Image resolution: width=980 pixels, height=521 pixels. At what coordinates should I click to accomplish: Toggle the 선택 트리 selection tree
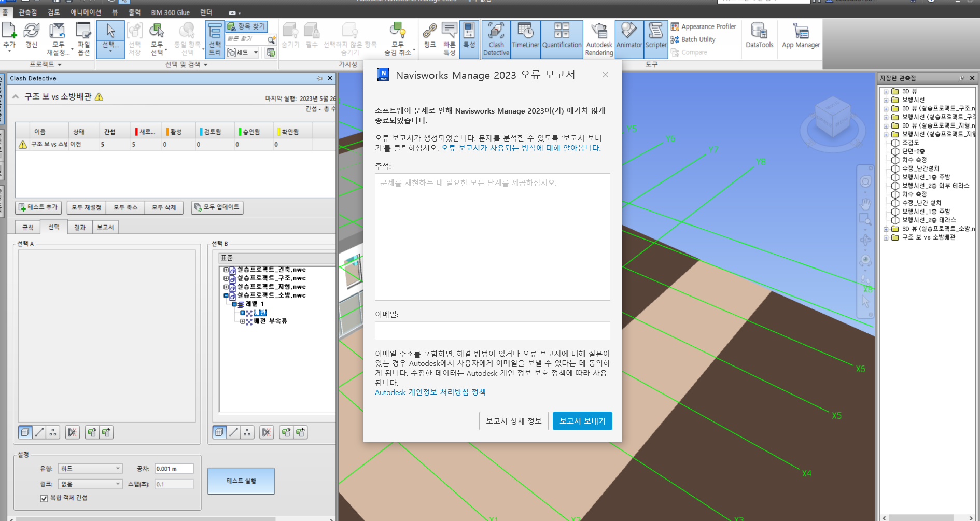tap(215, 39)
